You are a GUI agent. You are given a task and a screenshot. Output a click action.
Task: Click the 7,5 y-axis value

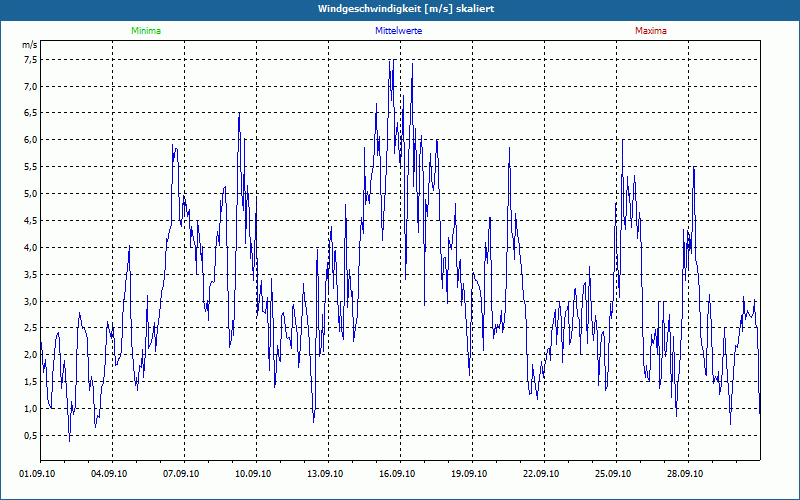click(x=31, y=60)
